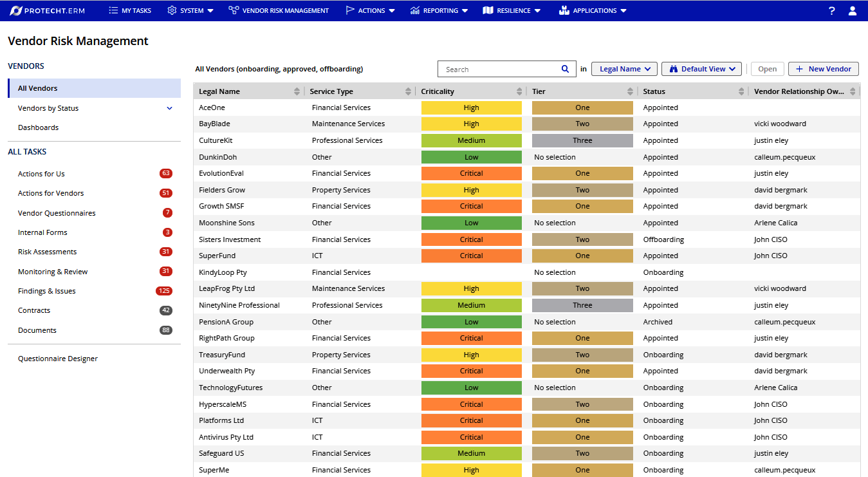Select the Dashboards sidebar item
The height and width of the screenshot is (477, 868).
pos(38,127)
